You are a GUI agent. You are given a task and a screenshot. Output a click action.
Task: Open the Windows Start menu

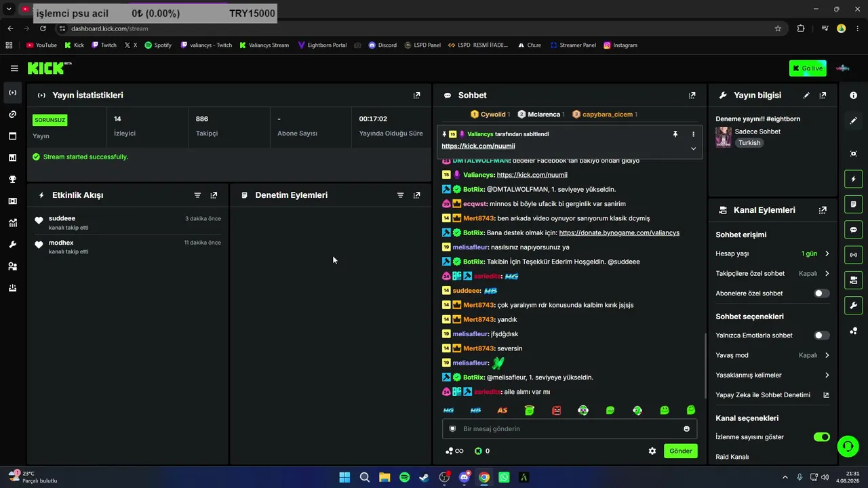(344, 477)
